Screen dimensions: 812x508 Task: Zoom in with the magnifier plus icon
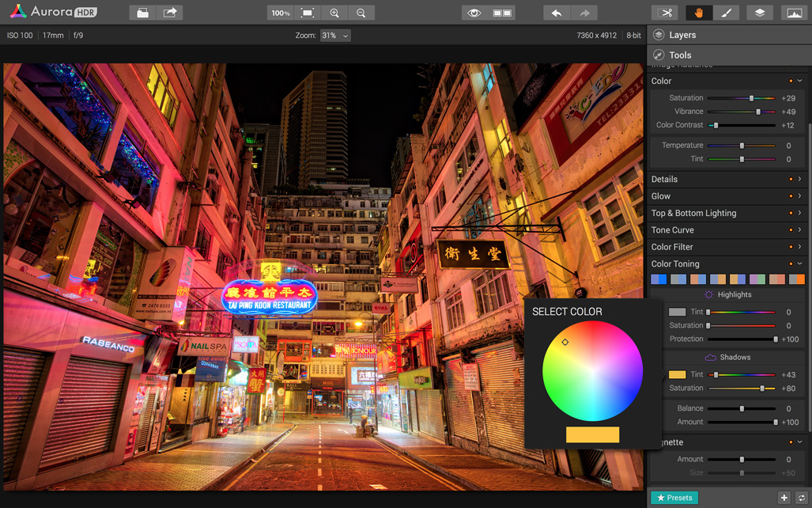click(x=334, y=13)
